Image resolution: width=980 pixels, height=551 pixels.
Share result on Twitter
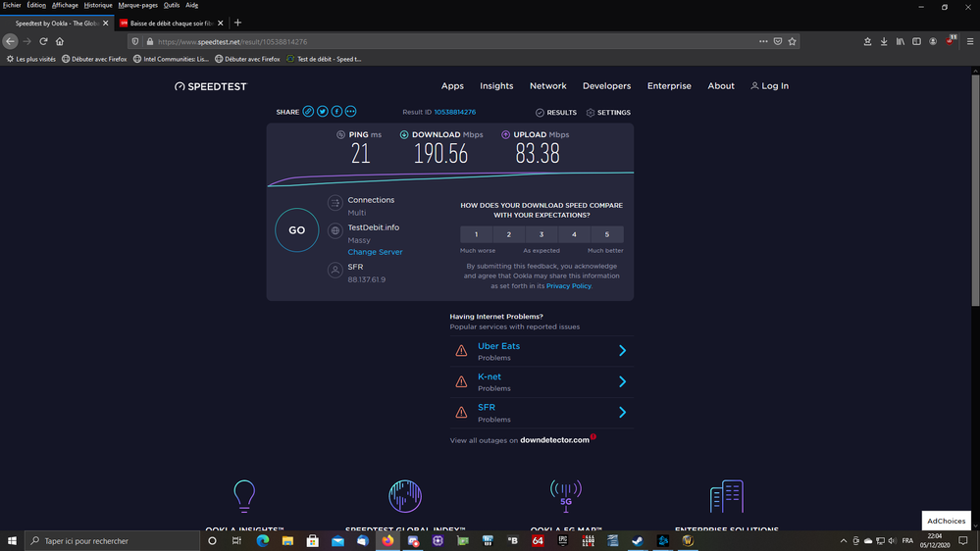pos(322,112)
